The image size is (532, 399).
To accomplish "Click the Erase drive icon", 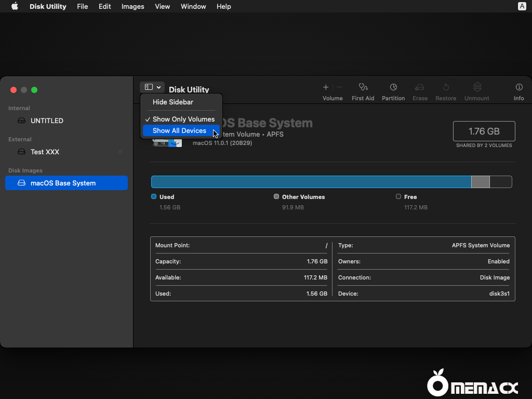I will coord(420,87).
